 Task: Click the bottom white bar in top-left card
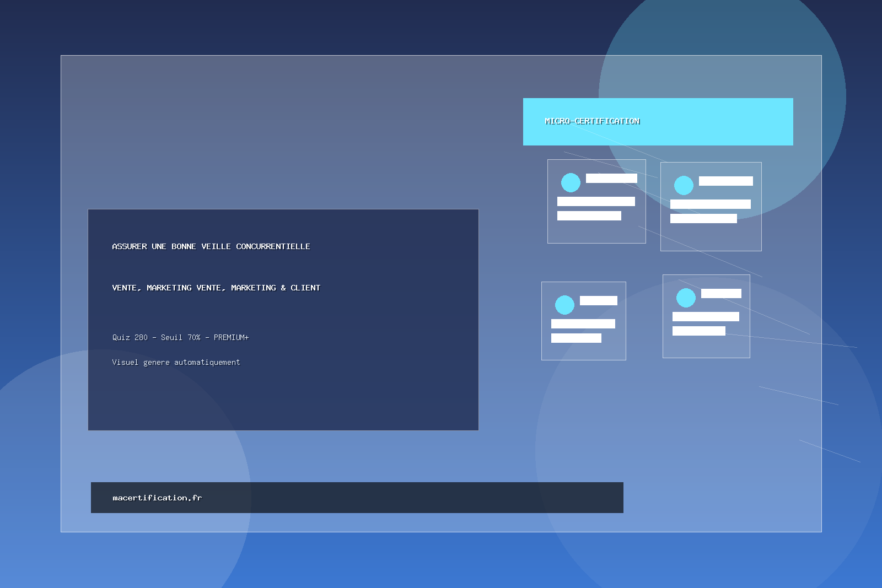click(589, 215)
